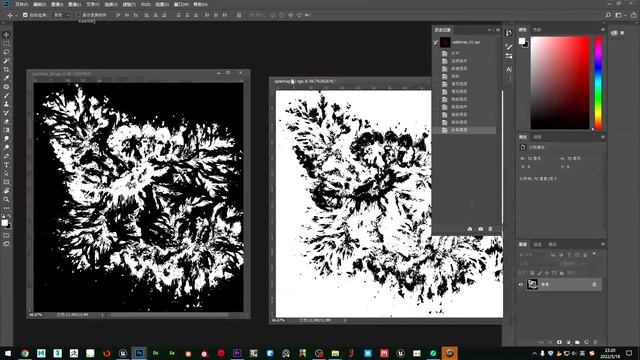Select the Lasso tool

tap(6, 52)
